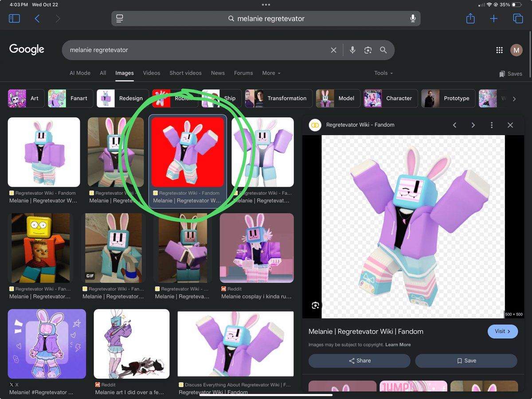Select the Character filter chip
The width and height of the screenshot is (532, 399).
tap(391, 98)
